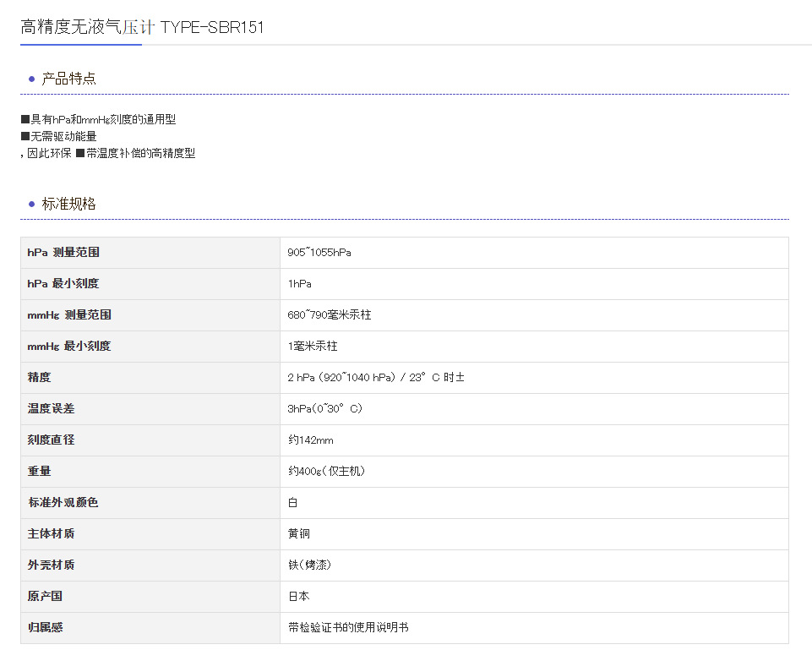
Task: Click the value 905~1055hPa
Action: click(x=319, y=252)
